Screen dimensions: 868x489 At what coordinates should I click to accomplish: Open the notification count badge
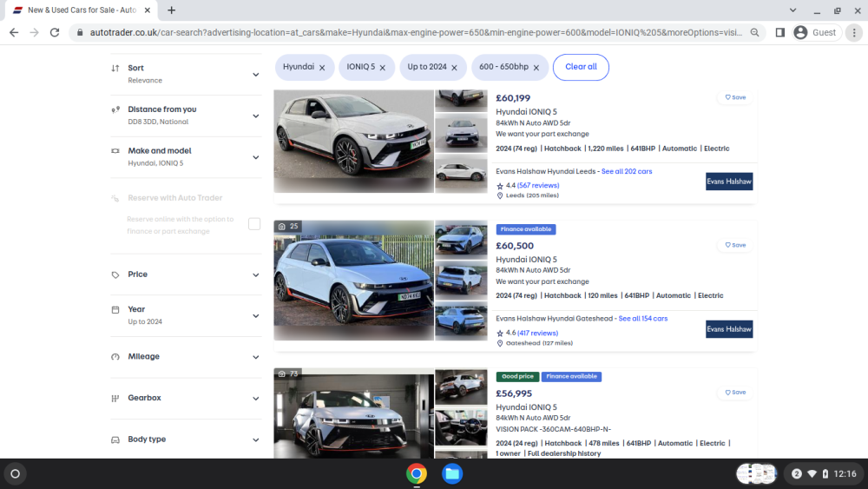[x=797, y=474]
